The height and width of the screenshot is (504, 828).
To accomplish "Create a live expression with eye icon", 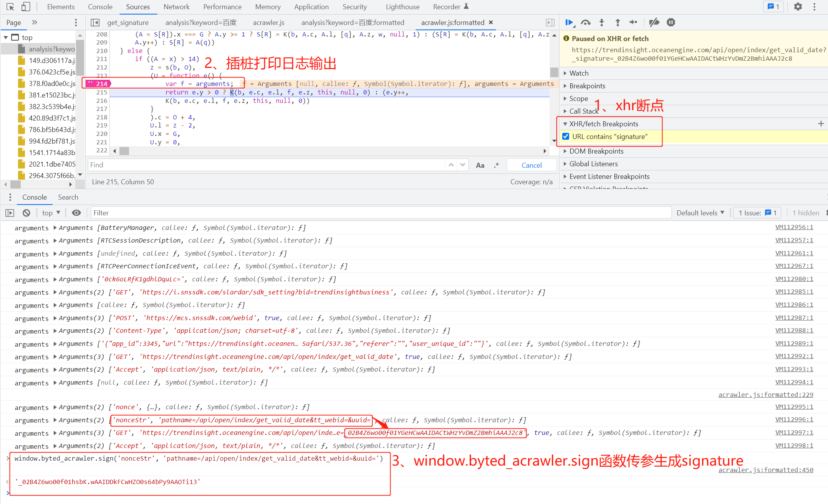I will 76,212.
